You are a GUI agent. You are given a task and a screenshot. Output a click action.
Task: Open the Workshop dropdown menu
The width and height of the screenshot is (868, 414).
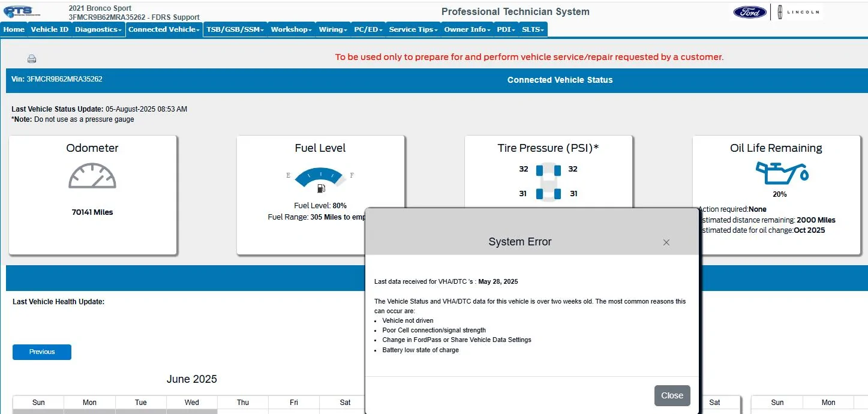click(x=291, y=29)
